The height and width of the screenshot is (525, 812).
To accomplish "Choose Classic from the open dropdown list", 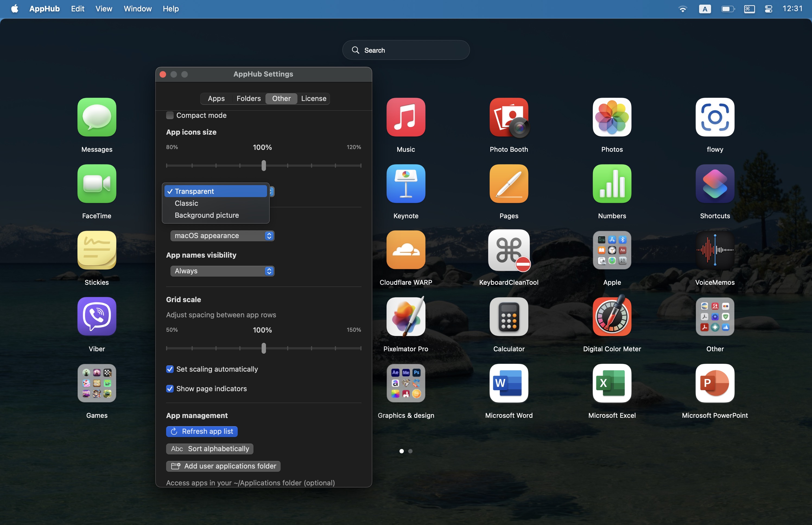I will [186, 203].
